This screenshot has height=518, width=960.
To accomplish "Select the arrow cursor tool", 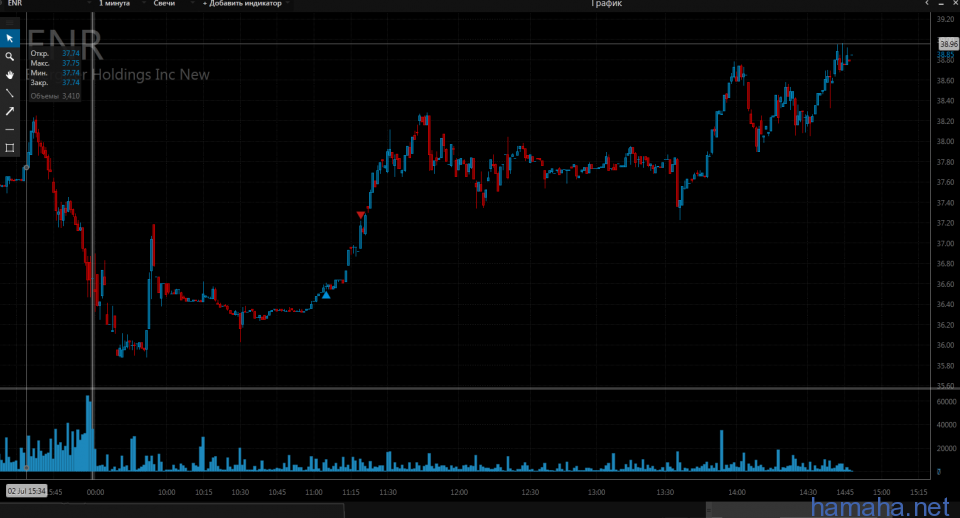I will click(x=10, y=38).
